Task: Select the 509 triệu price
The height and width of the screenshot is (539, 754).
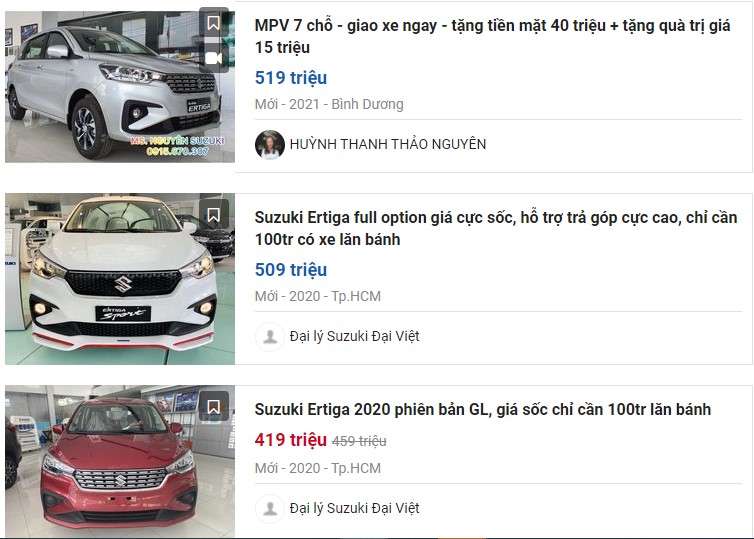Action: coord(290,270)
